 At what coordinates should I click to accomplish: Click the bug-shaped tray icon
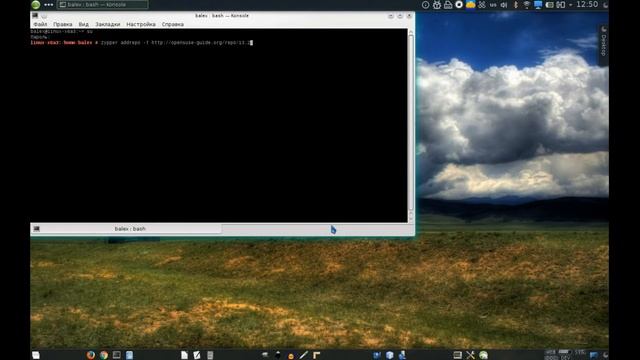click(437, 5)
